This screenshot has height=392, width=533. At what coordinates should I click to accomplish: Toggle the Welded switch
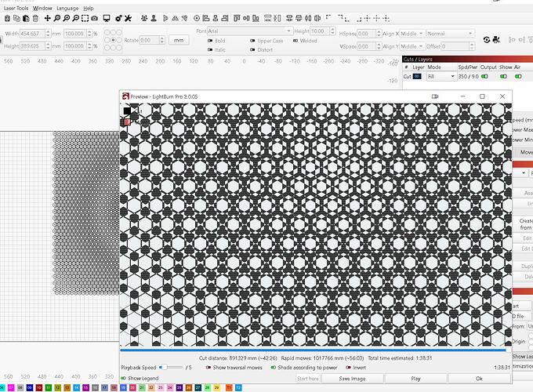[x=296, y=41]
